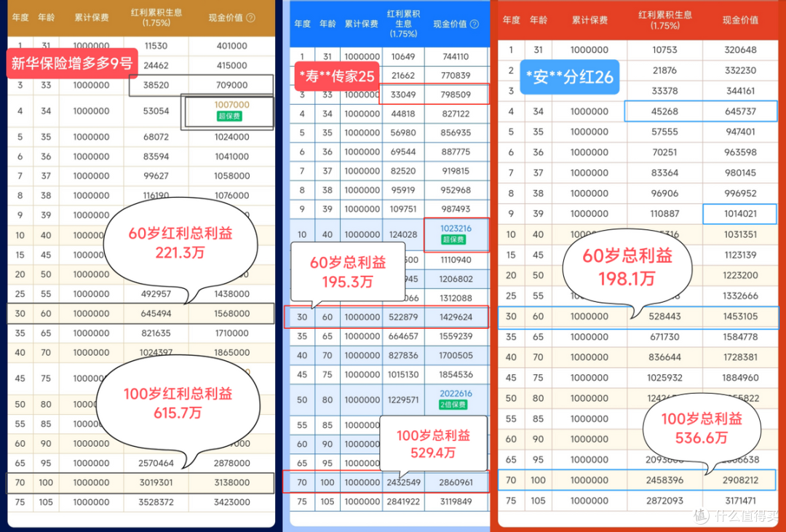Click the 2倍保费 badge under 2022616
The image size is (786, 532).
click(453, 405)
